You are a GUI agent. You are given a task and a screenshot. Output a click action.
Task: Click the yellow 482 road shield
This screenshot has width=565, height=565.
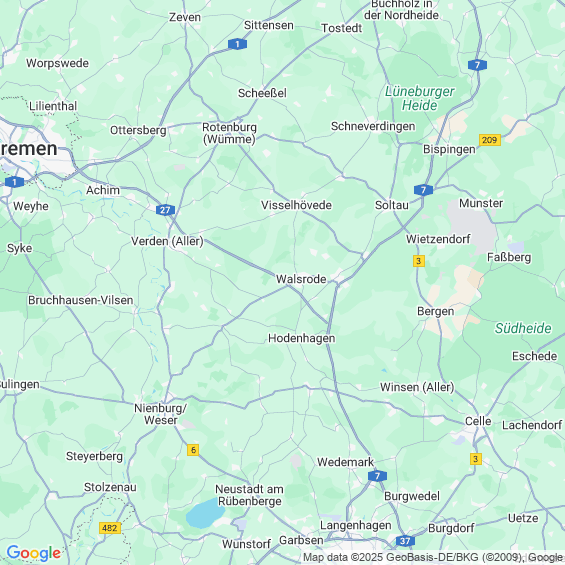pos(110,528)
